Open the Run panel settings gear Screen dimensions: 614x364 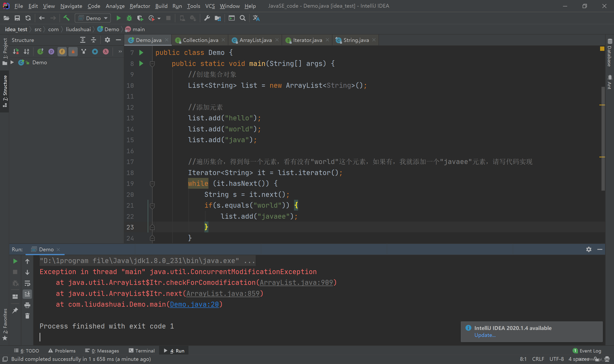click(x=589, y=249)
